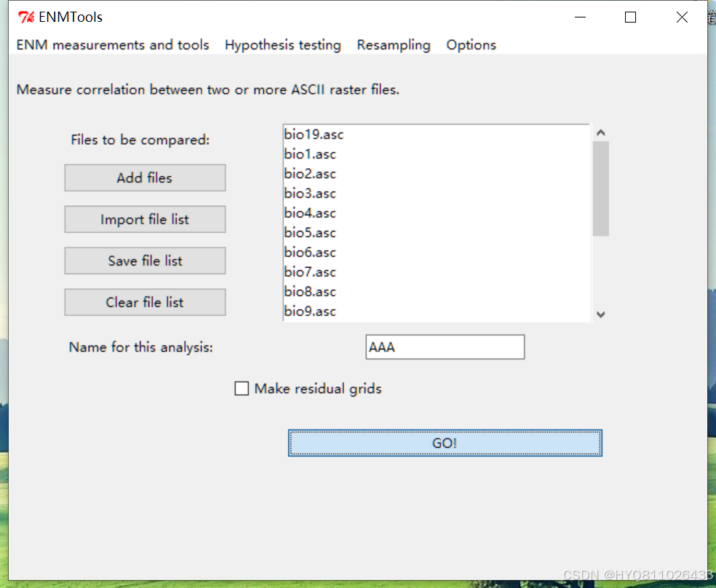Select bio6.asc in the file list
Viewport: 716px width, 588px height.
point(436,253)
